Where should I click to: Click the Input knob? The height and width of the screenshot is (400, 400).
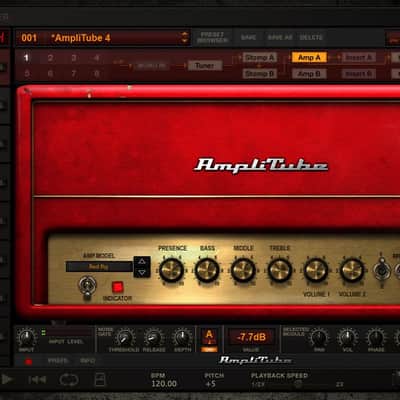(27, 338)
